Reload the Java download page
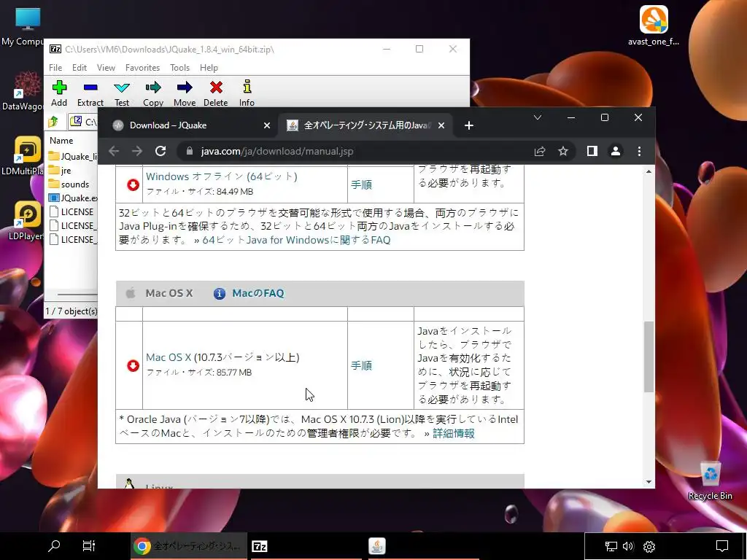This screenshot has height=560, width=747. coord(160,151)
